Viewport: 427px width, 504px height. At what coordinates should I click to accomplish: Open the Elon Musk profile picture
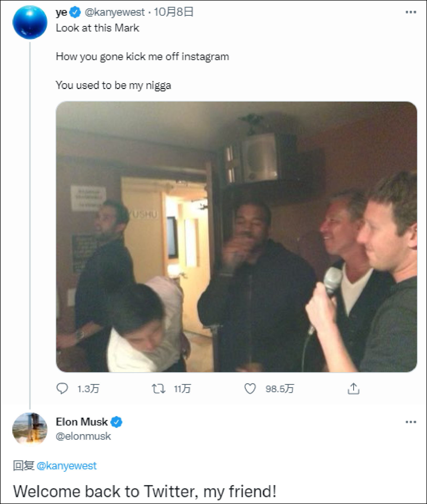point(30,429)
